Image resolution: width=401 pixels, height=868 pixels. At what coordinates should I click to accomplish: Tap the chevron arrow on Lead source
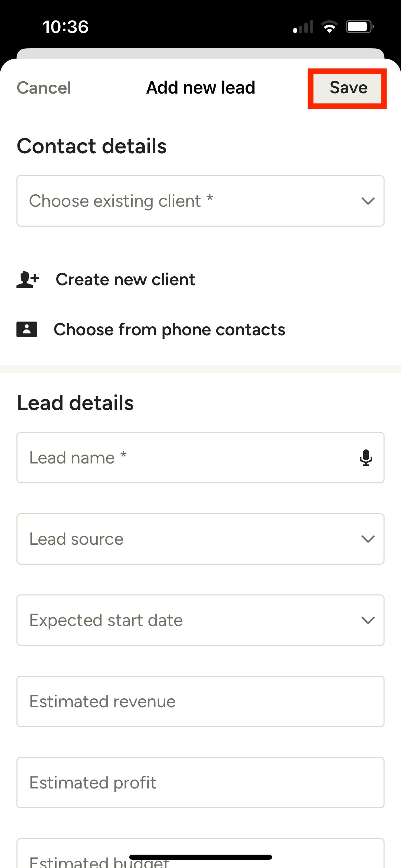pyautogui.click(x=368, y=539)
